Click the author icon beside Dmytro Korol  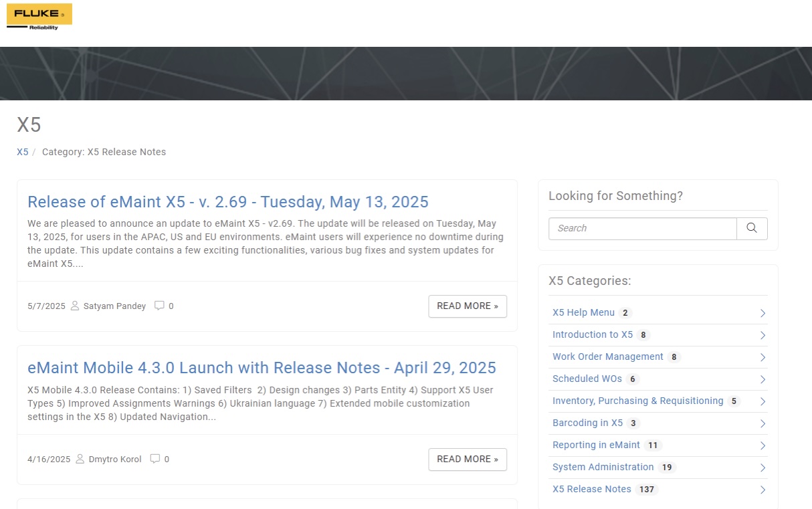(x=80, y=459)
